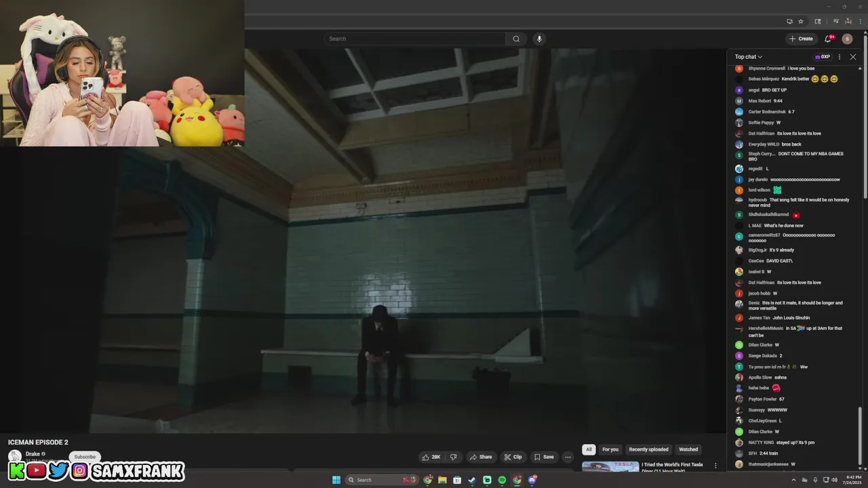Open Chrome install/cast screen icon in address bar
This screenshot has width=868, height=488.
tap(789, 21)
